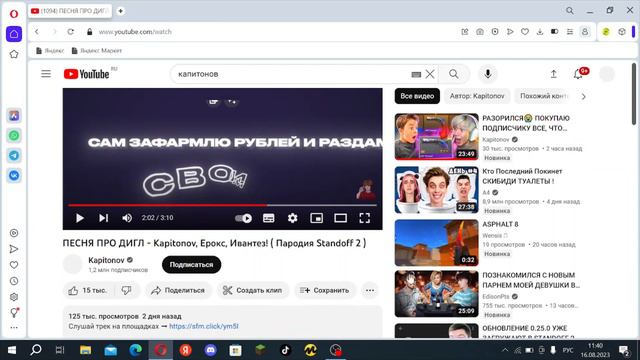The height and width of the screenshot is (360, 640).
Task: Clear the search query with the X
Action: [430, 74]
